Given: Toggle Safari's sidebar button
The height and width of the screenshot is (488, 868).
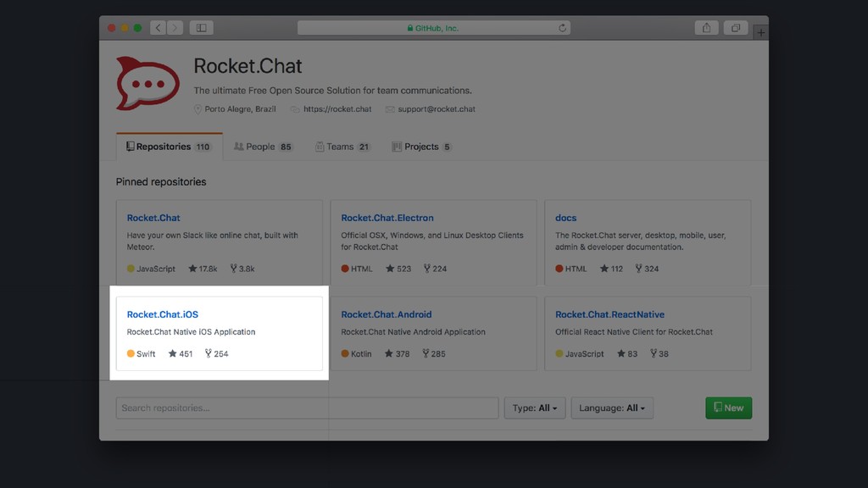Looking at the screenshot, I should point(202,28).
